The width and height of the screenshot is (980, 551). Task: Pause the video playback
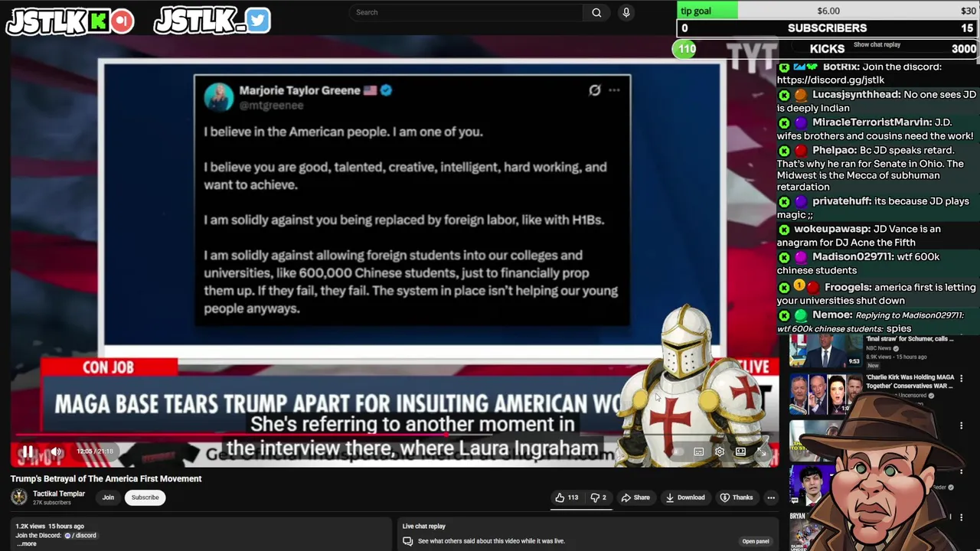(27, 452)
